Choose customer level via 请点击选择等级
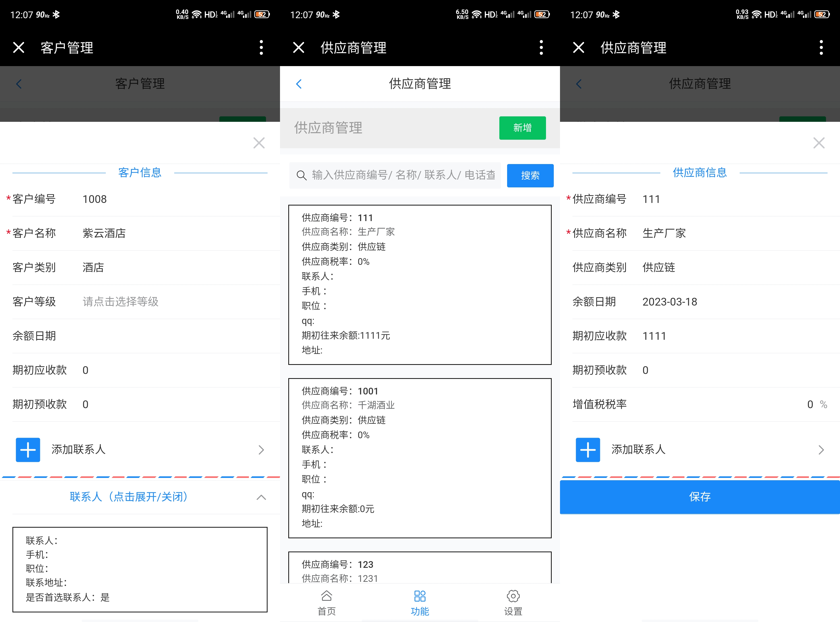The height and width of the screenshot is (622, 840). tap(121, 302)
